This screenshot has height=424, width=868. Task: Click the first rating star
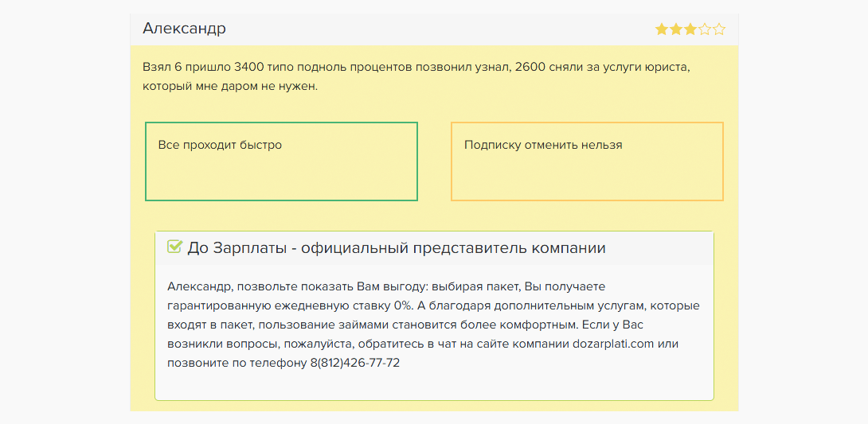point(661,29)
